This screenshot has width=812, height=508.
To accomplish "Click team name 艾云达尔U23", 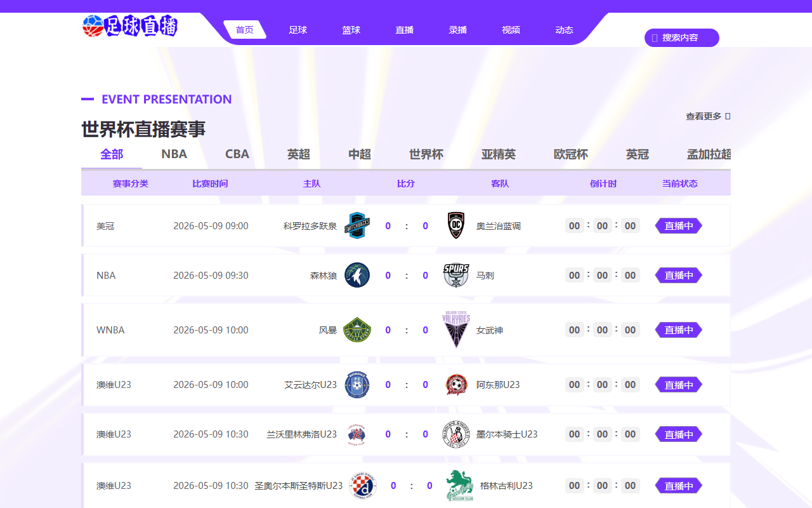I will tap(311, 385).
